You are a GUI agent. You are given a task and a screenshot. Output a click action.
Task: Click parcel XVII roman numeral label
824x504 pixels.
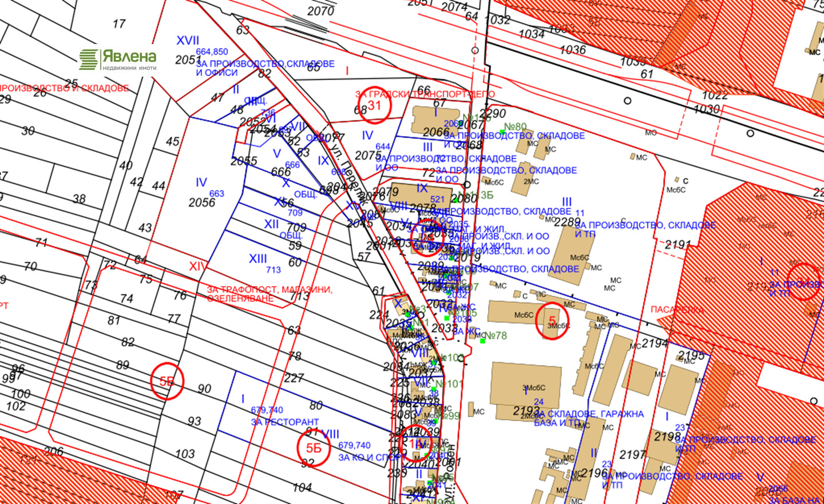pos(188,41)
